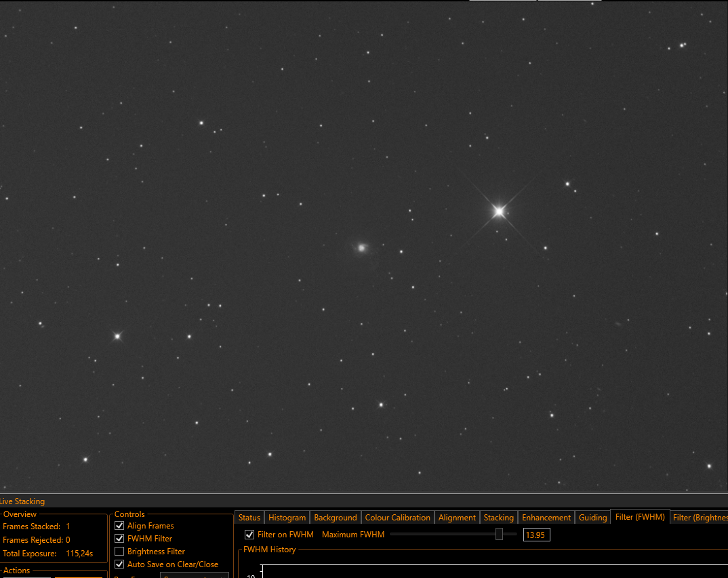Image resolution: width=728 pixels, height=578 pixels.
Task: Disable the FWHM Filter checkbox
Action: click(119, 539)
